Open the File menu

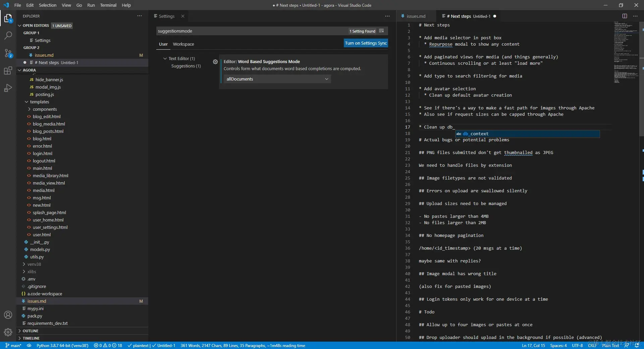point(18,5)
